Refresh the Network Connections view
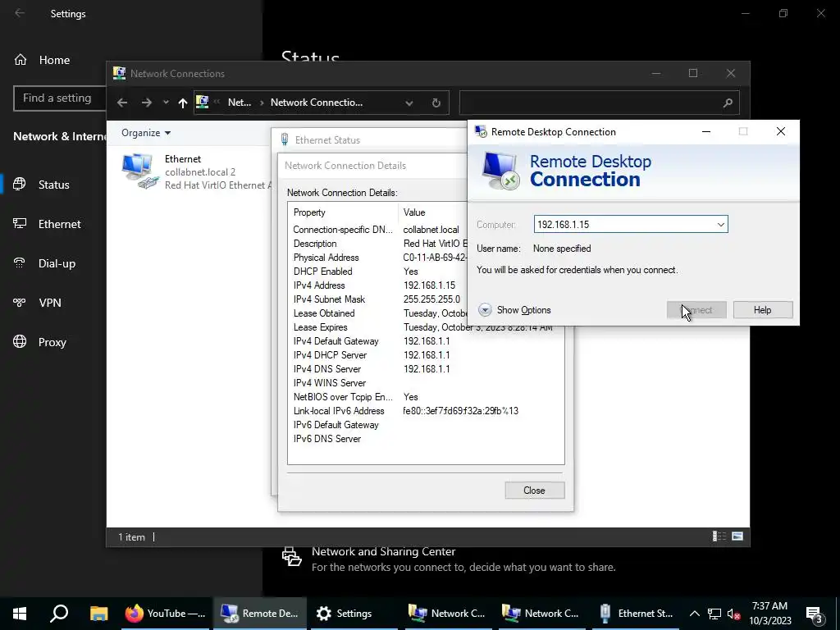The width and height of the screenshot is (840, 630). click(436, 103)
